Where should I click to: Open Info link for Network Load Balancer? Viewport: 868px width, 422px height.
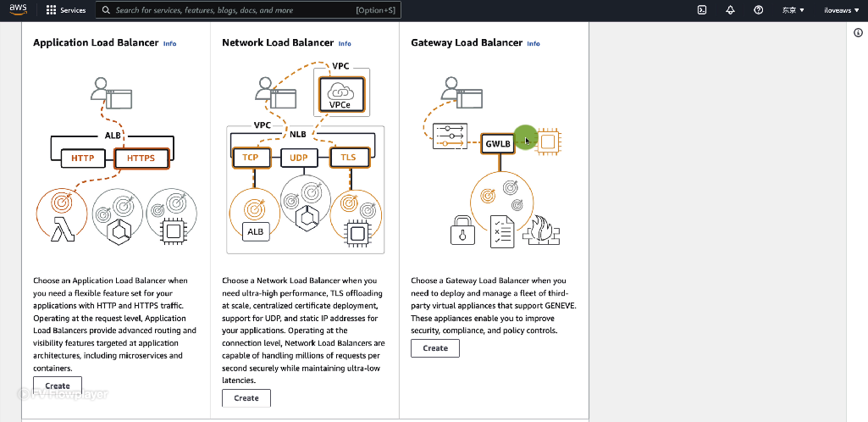coord(345,43)
